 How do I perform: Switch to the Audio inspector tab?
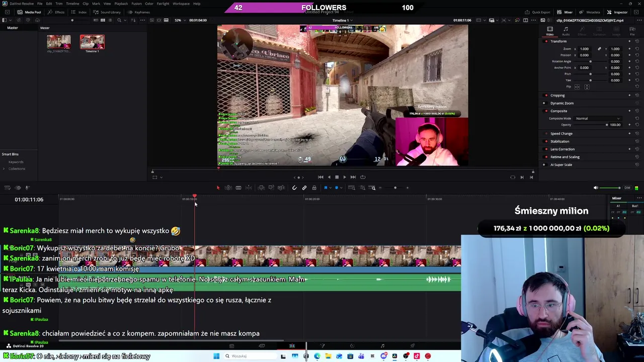pyautogui.click(x=566, y=31)
